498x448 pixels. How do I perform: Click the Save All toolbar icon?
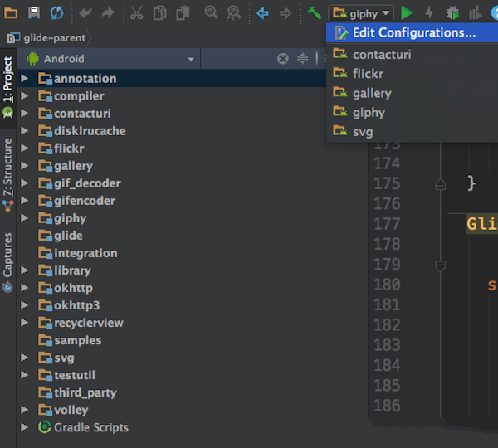(34, 12)
